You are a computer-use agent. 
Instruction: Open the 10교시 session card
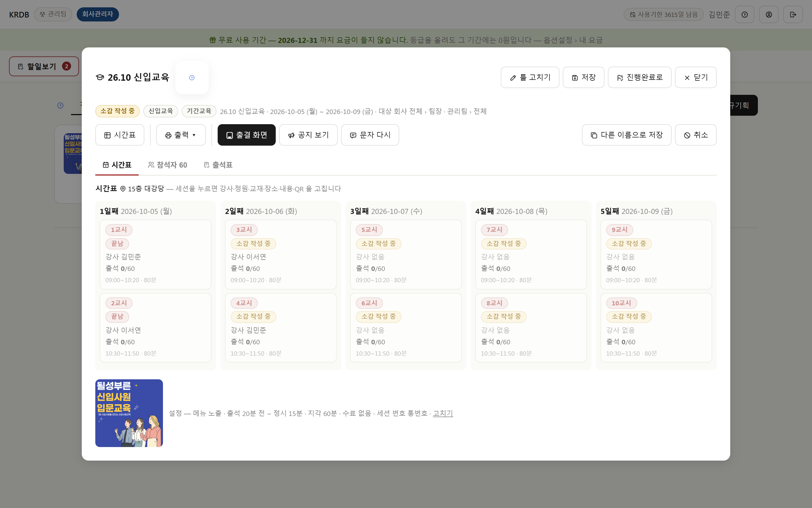[656, 328]
